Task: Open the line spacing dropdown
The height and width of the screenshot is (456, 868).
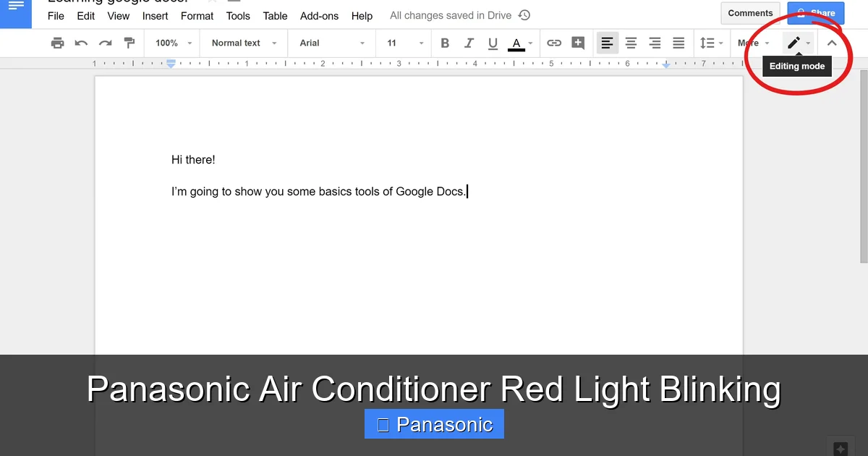Action: [711, 43]
